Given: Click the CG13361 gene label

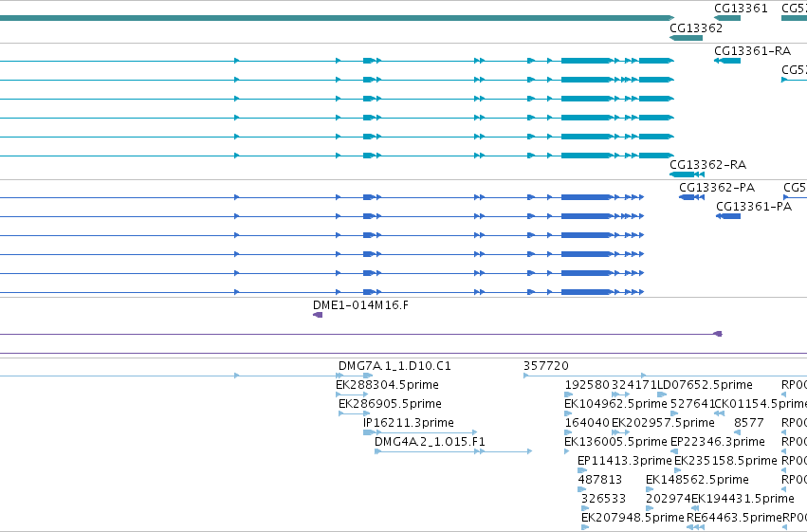Looking at the screenshot, I should (x=741, y=9).
